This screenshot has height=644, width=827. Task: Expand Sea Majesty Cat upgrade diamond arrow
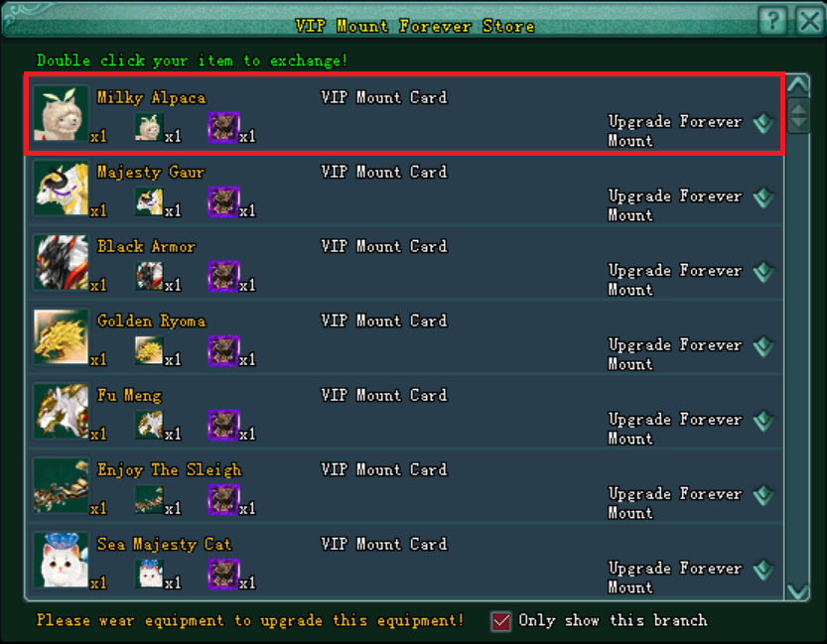pyautogui.click(x=763, y=570)
